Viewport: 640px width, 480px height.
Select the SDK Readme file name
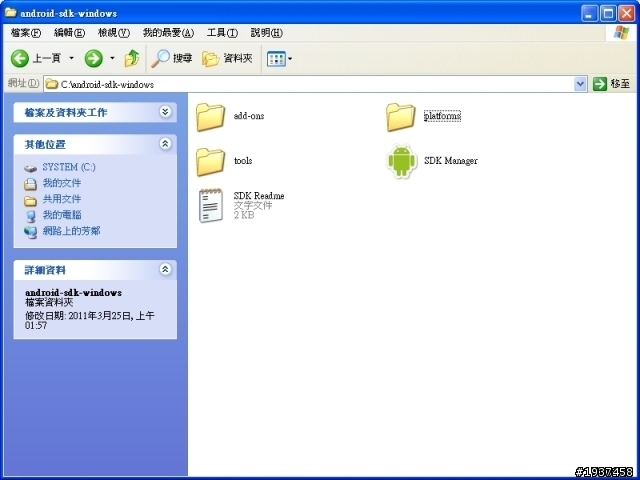pos(259,196)
